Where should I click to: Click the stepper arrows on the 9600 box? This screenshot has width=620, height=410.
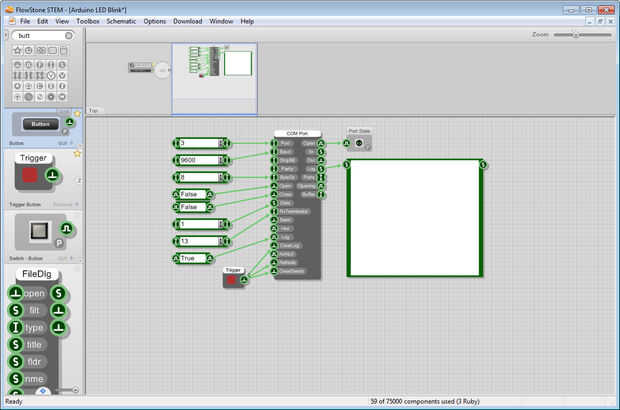[221, 160]
